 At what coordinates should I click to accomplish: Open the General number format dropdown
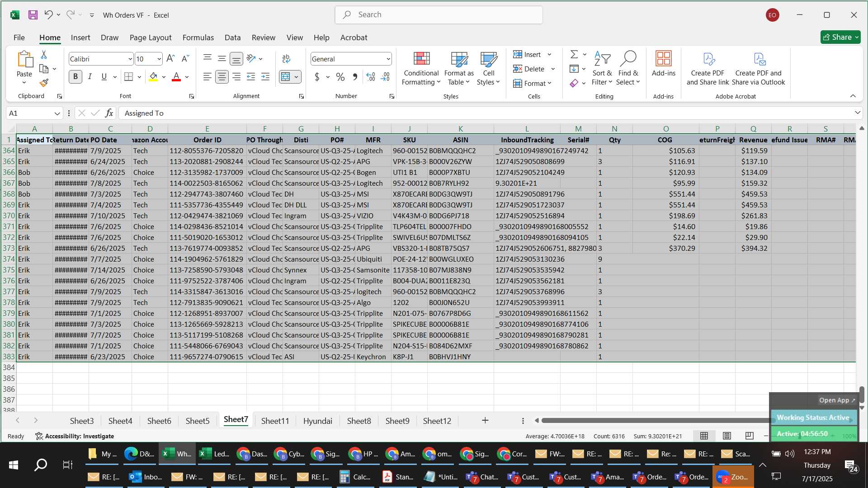pos(388,59)
